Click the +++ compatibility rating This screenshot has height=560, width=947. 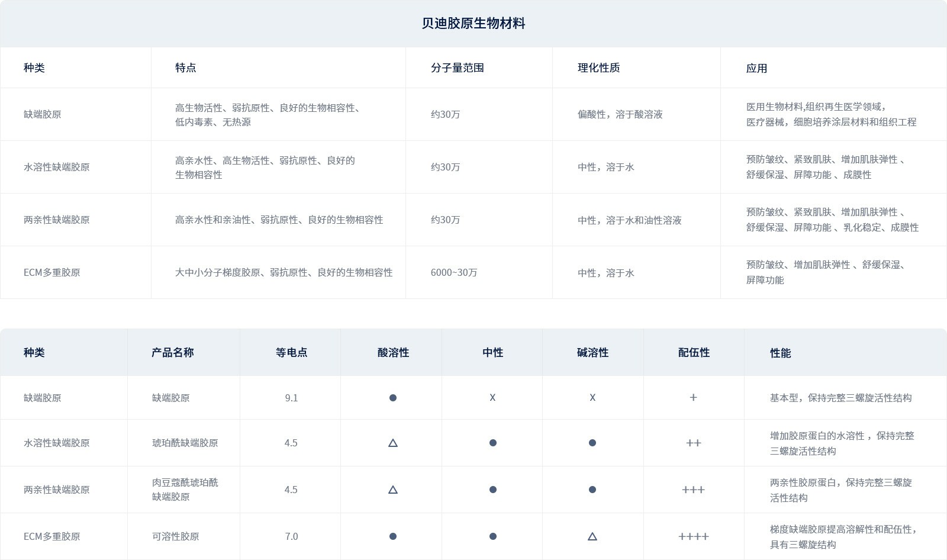coord(693,490)
